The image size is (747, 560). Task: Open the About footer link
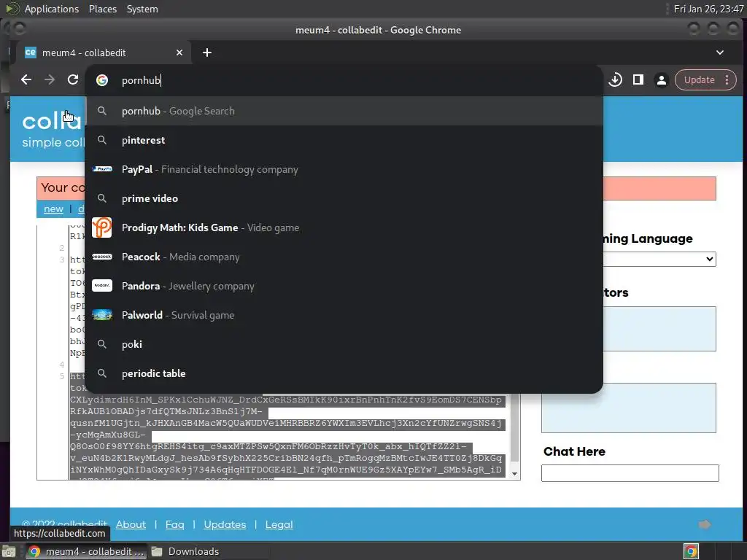pos(131,524)
